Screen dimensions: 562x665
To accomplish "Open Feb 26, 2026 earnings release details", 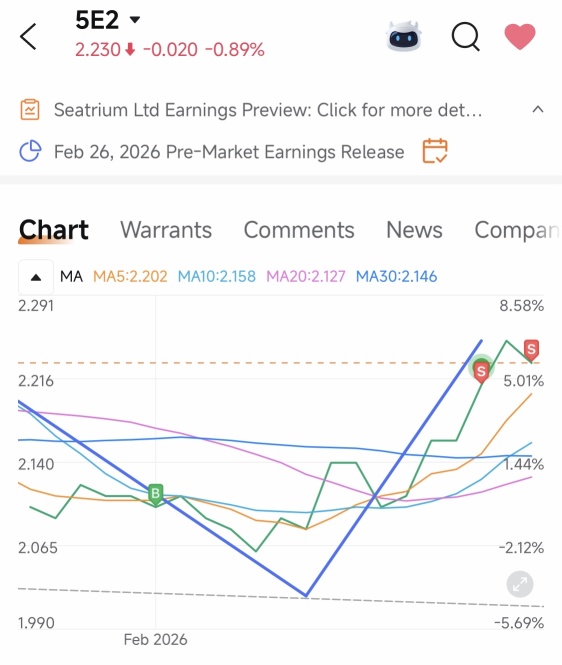I will tap(229, 152).
